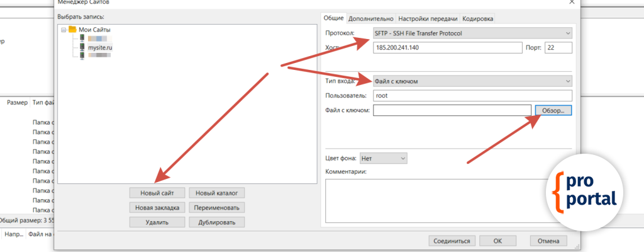Click the Комментарии text area
Screen dimensions: 644x252
[448, 201]
